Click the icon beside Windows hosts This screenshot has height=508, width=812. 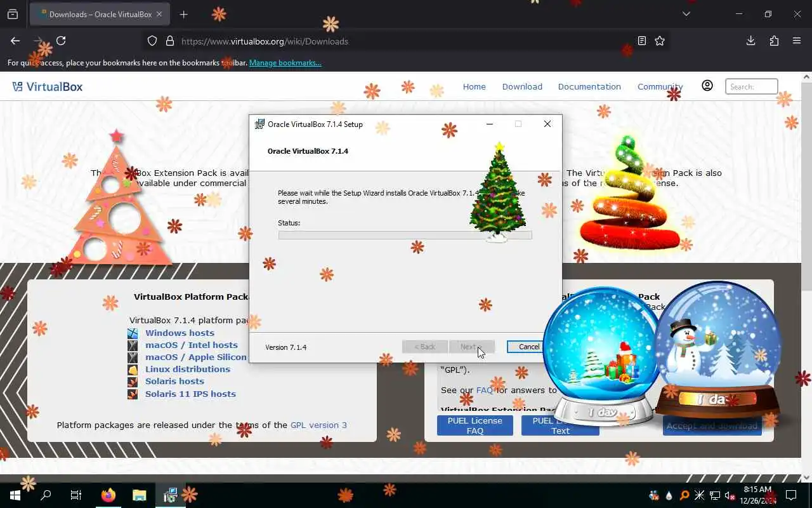click(133, 333)
